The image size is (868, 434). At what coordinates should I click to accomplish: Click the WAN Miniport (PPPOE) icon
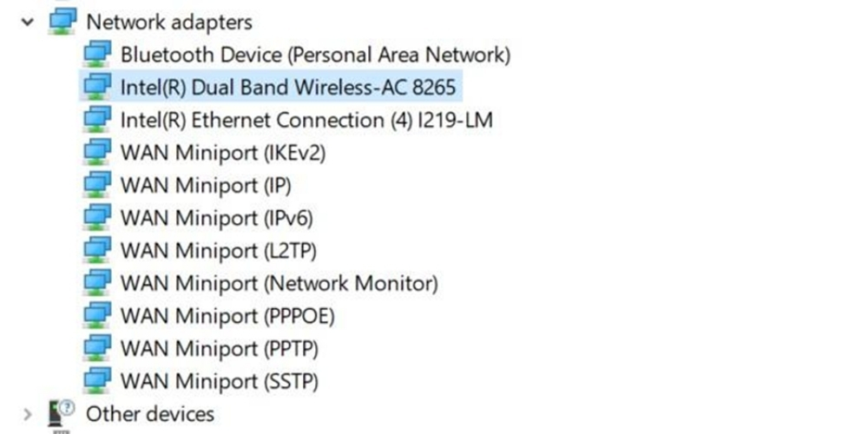[97, 316]
